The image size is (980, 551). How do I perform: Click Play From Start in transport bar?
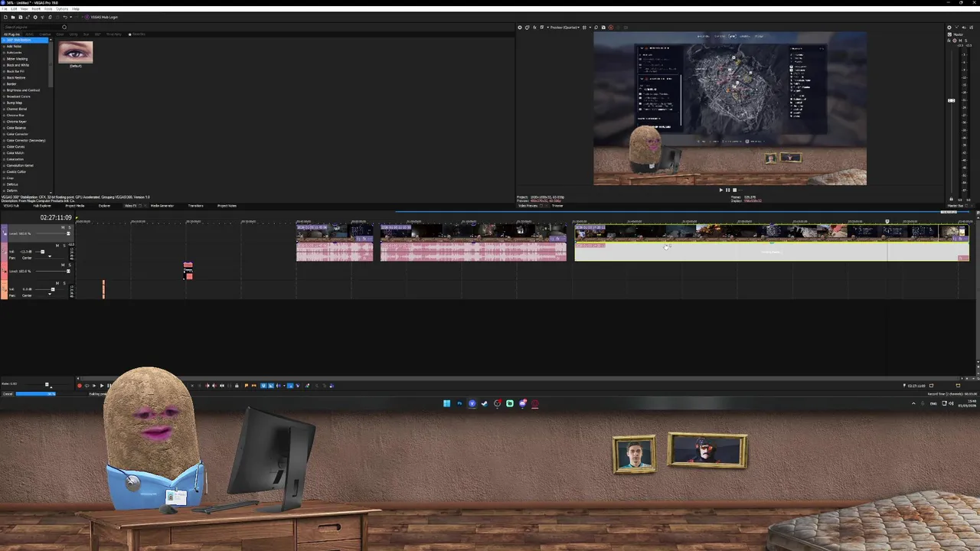tap(94, 386)
